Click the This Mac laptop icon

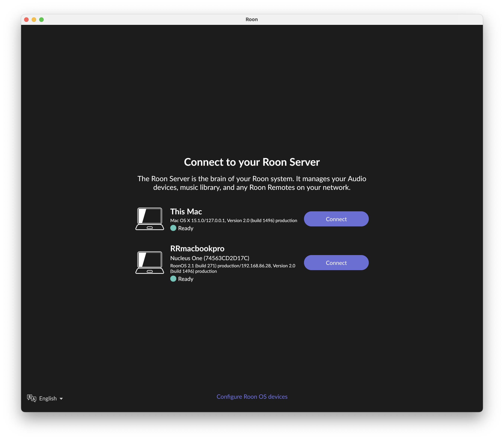point(150,219)
